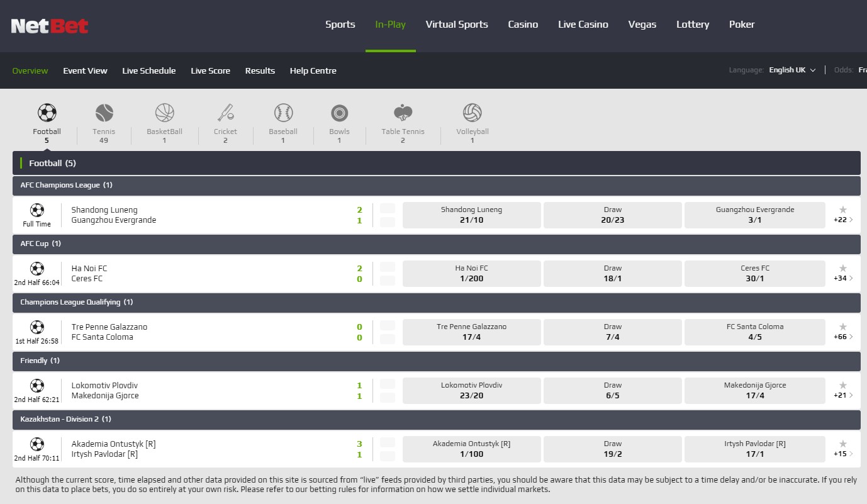
Task: Favourite the Ha Noi FC match with star
Action: point(843,268)
